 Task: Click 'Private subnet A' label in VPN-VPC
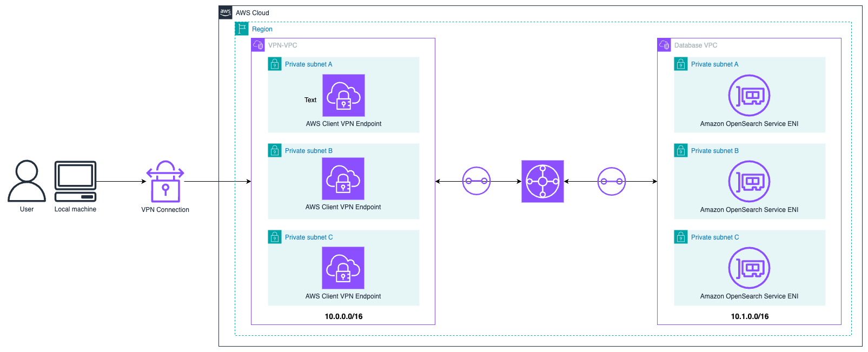coord(309,64)
